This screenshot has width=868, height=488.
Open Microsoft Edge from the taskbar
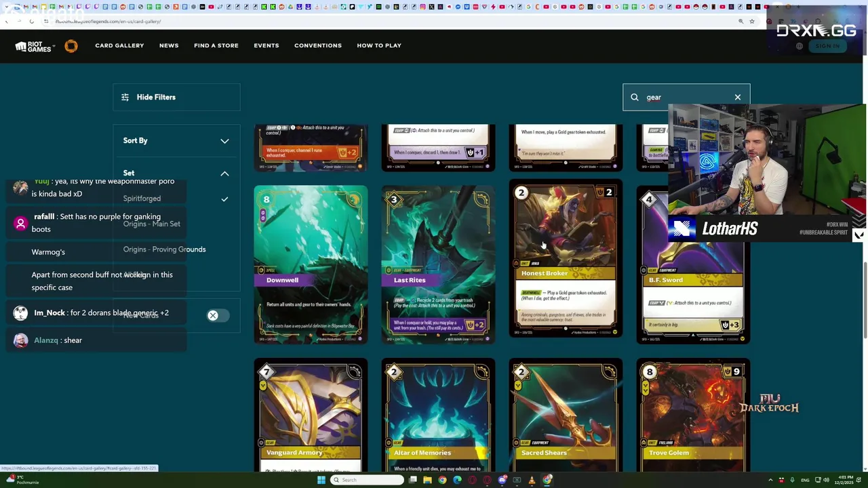coord(457,480)
